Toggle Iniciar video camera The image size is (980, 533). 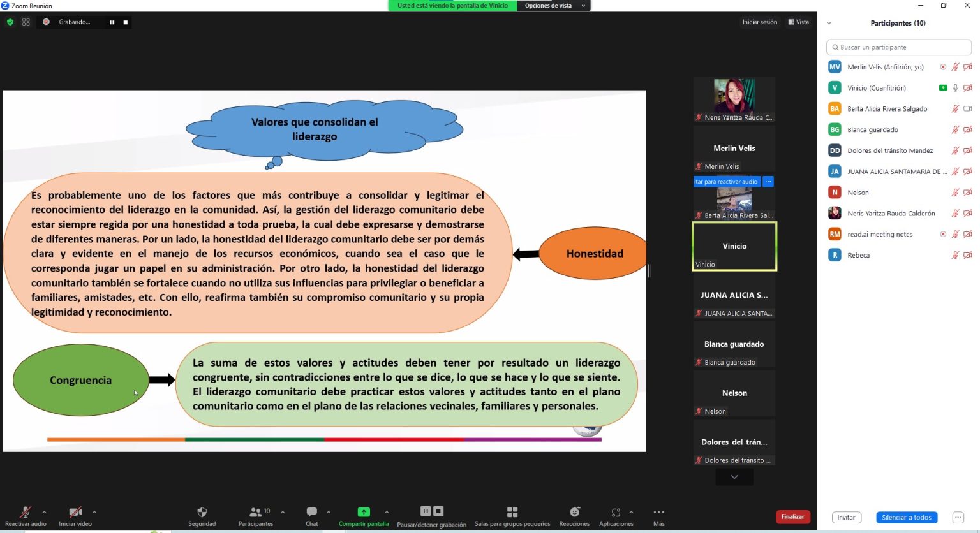pos(75,512)
